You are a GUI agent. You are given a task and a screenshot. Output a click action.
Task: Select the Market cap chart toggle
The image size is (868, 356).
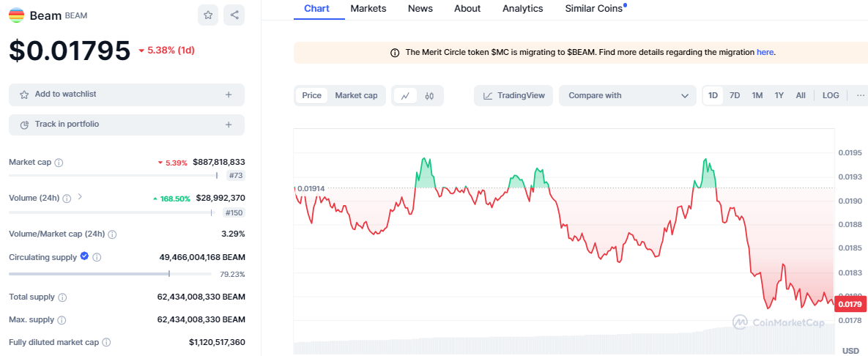point(357,95)
